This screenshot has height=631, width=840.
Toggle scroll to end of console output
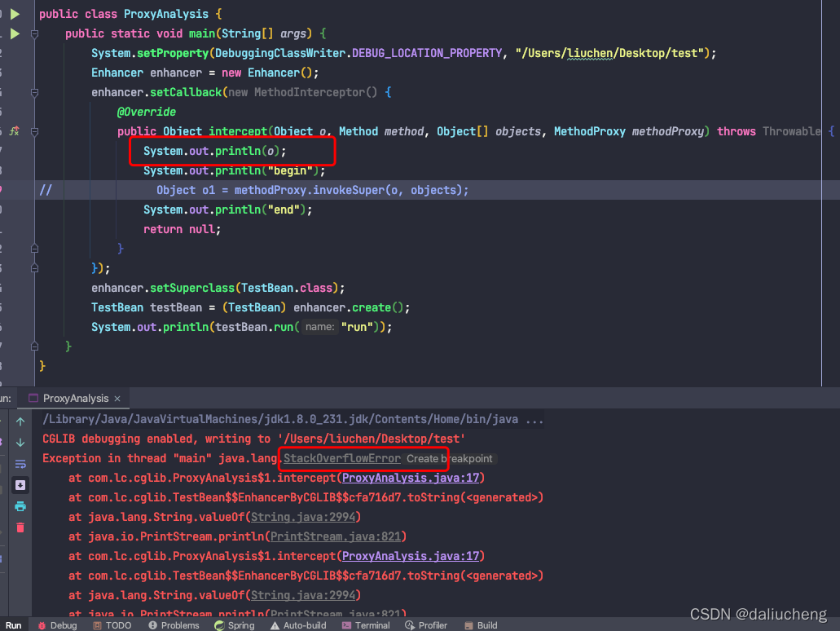pyautogui.click(x=20, y=485)
